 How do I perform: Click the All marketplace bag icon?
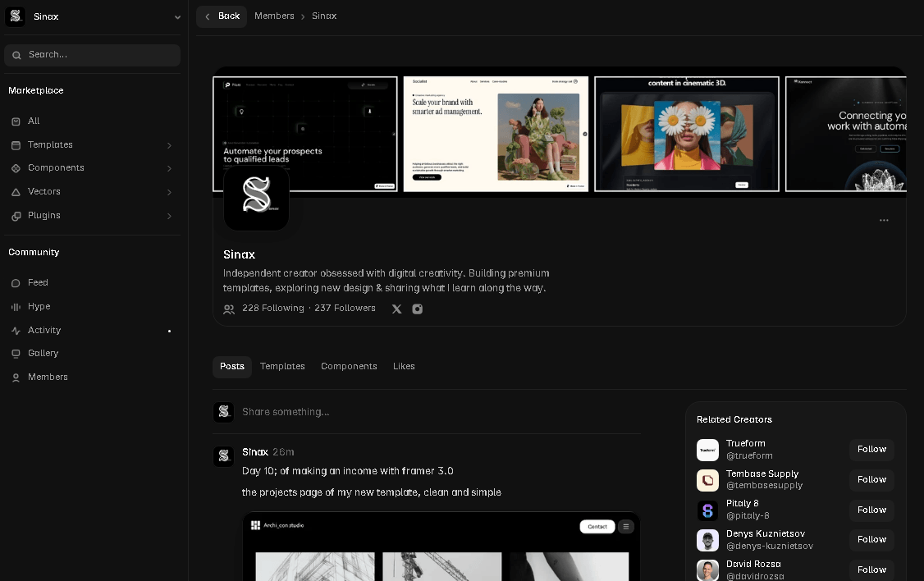[16, 121]
